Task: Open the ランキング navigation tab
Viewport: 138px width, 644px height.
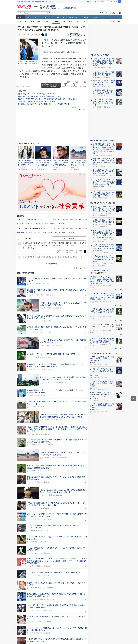Action: pyautogui.click(x=86, y=17)
